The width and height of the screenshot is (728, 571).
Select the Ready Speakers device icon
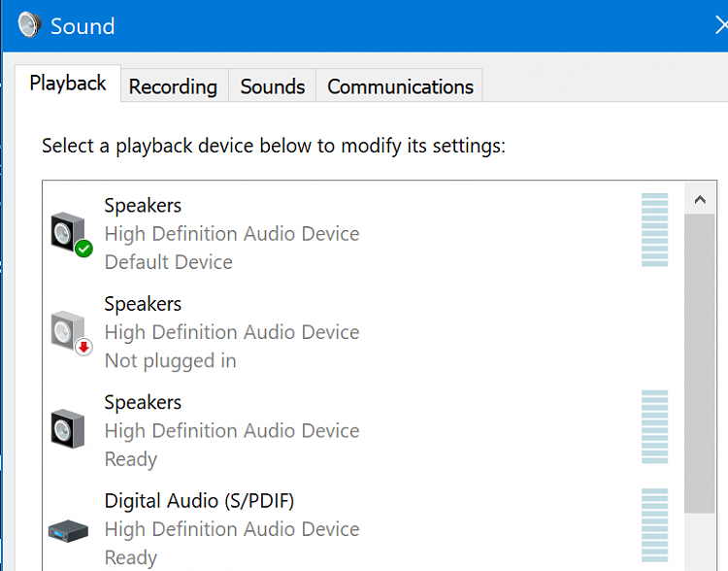(x=68, y=428)
